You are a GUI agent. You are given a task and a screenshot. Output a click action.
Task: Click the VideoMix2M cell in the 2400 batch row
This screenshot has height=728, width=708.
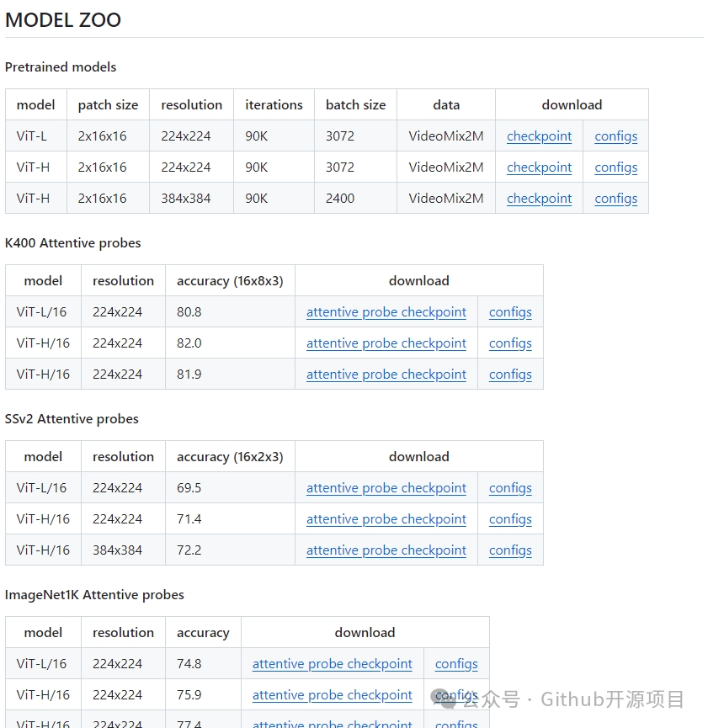(x=446, y=199)
